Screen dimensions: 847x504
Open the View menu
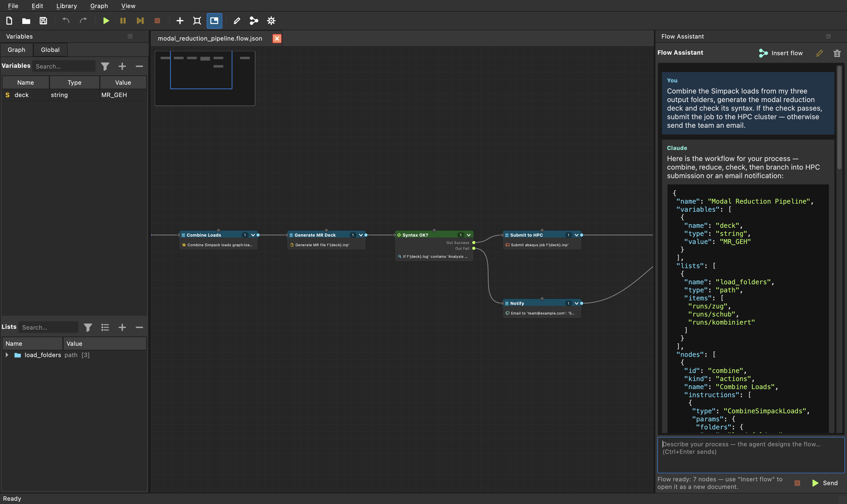click(128, 6)
